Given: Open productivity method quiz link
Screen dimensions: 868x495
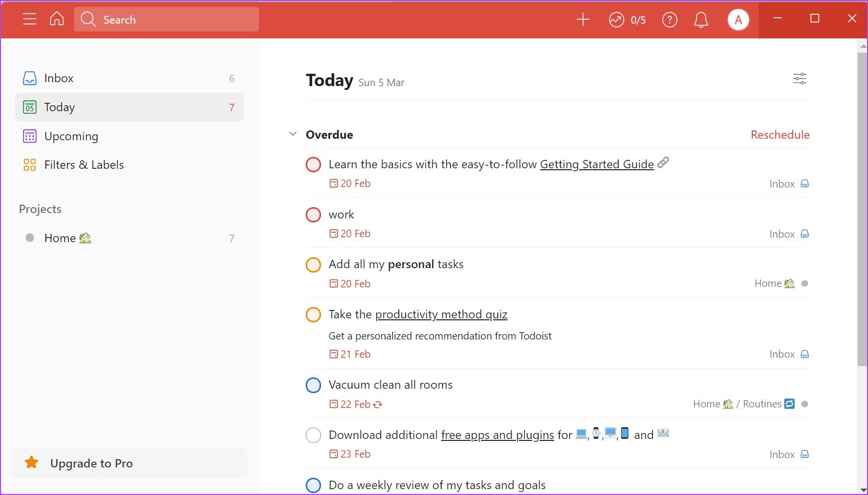Looking at the screenshot, I should click(441, 314).
